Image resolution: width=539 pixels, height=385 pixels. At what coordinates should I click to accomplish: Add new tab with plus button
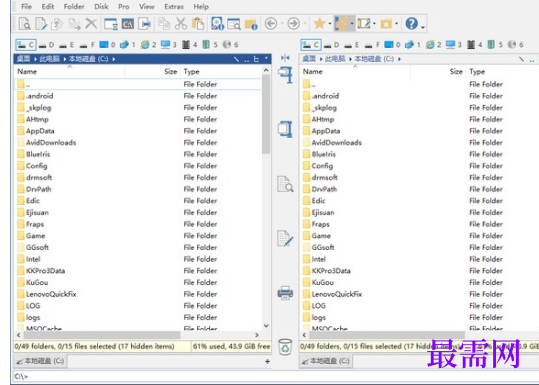tap(267, 361)
